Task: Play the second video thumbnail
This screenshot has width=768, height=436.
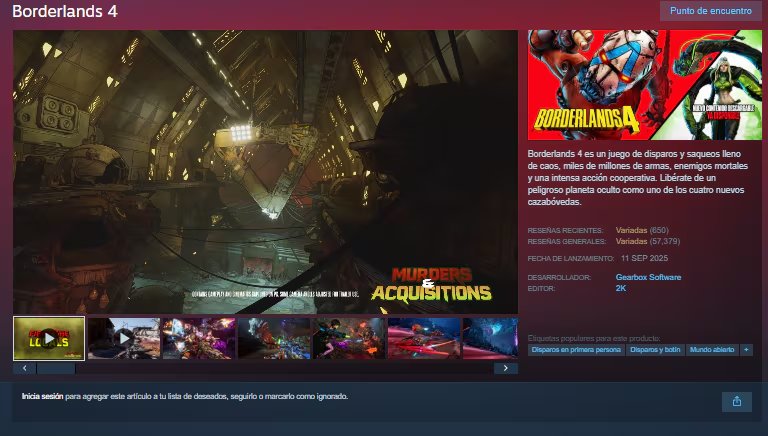Action: (x=124, y=339)
